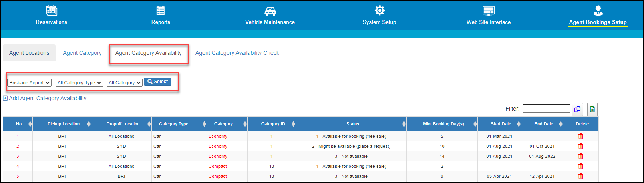Open the All Category Type dropdown
The image size is (644, 183).
79,83
